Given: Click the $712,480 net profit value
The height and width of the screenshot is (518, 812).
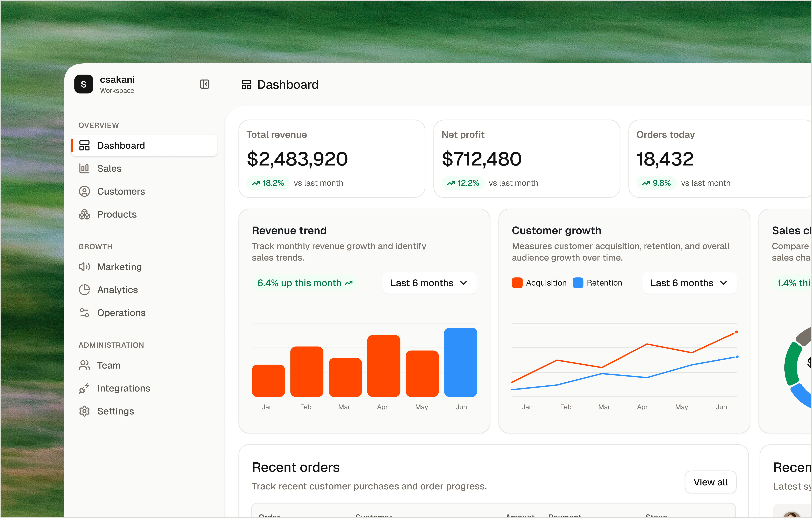Looking at the screenshot, I should click(x=482, y=159).
